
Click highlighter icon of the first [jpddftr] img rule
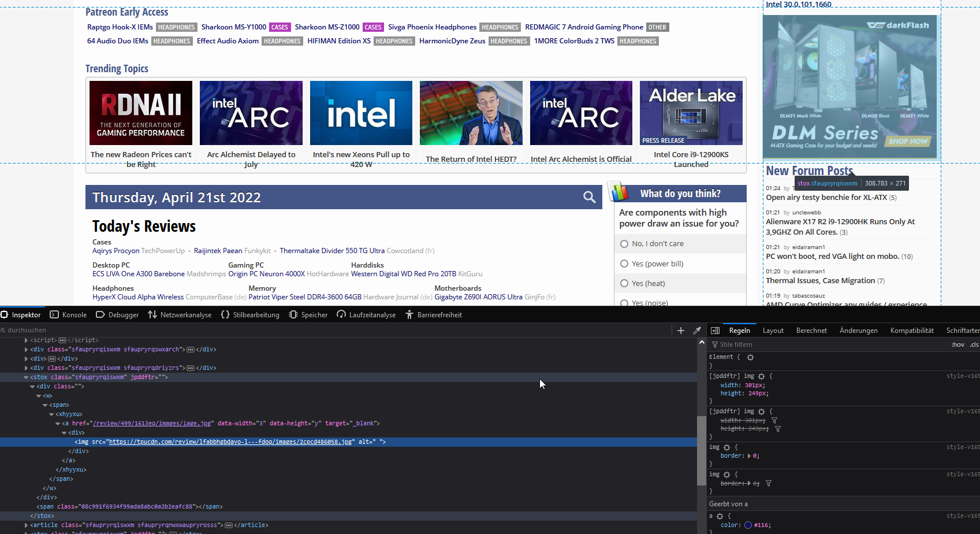(761, 376)
